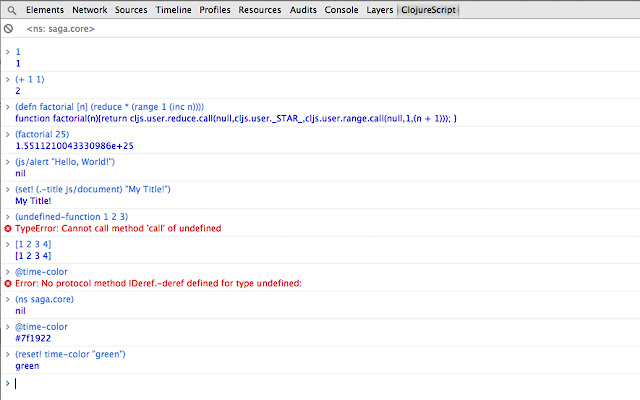Click the output green
The image size is (640, 400).
coord(27,366)
